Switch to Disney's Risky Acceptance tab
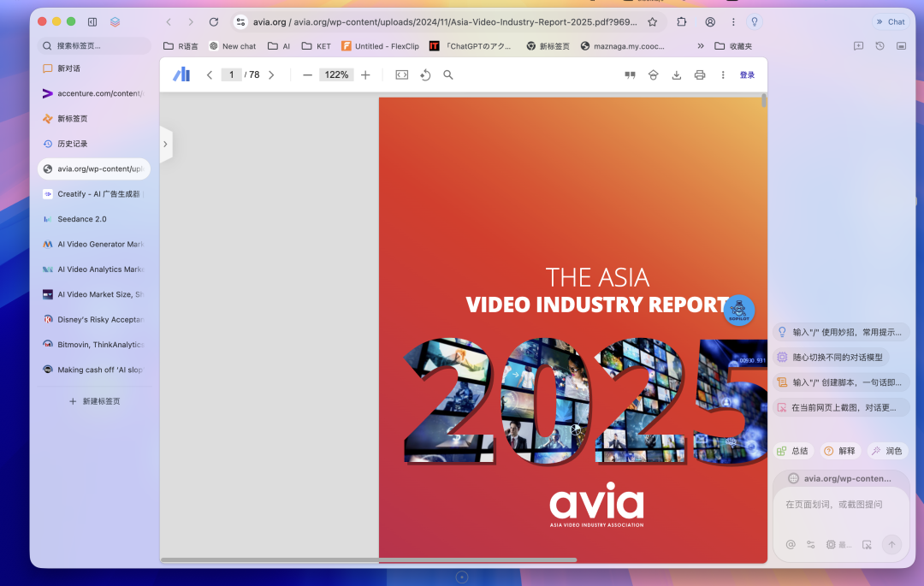The image size is (924, 586). click(x=94, y=319)
